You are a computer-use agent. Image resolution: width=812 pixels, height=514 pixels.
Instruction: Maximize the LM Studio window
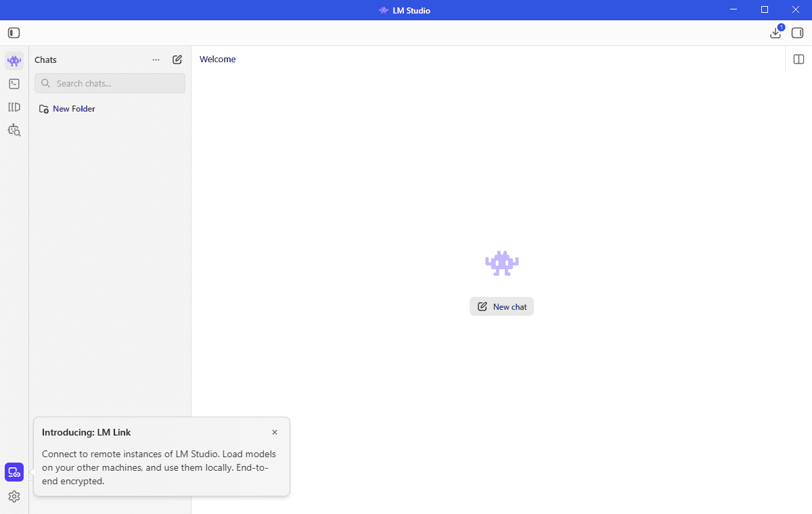[765, 9]
